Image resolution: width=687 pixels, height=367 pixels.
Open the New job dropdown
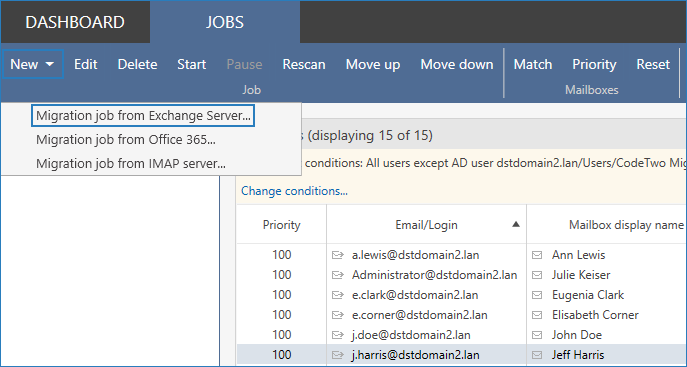point(33,64)
